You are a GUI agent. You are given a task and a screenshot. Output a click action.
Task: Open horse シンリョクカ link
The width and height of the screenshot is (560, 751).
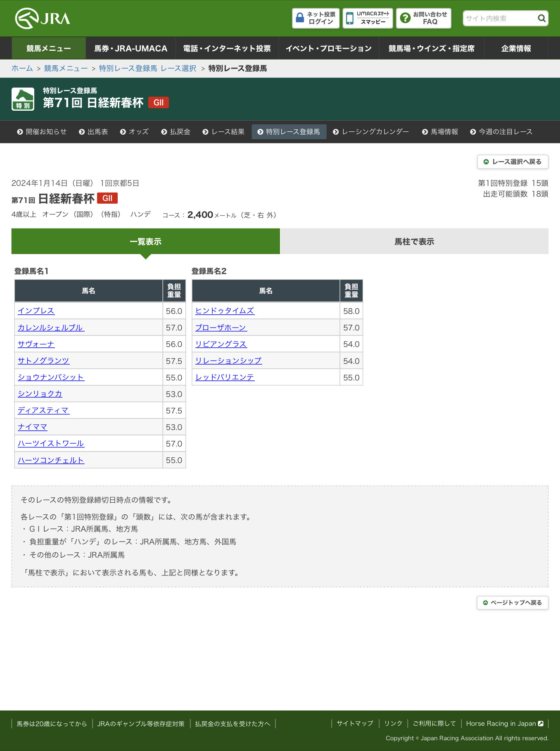point(40,394)
